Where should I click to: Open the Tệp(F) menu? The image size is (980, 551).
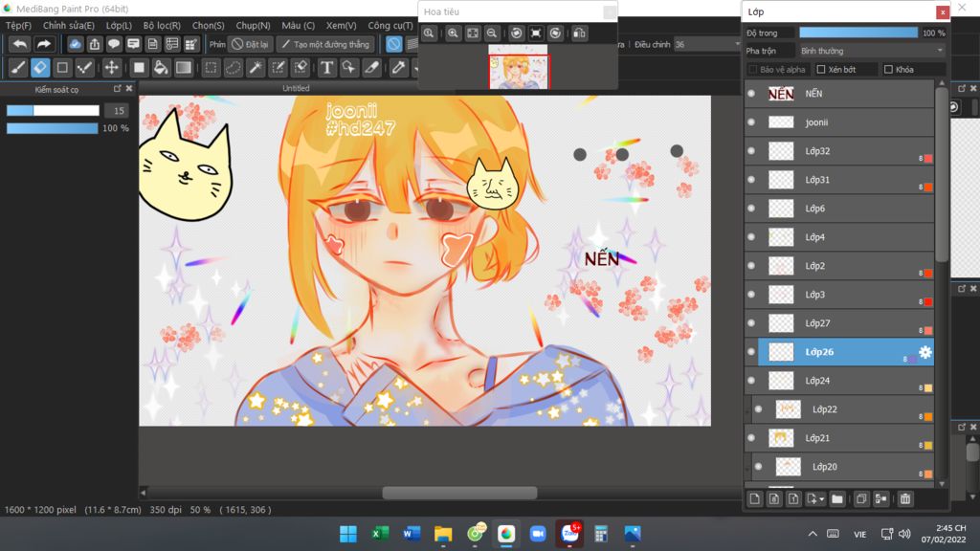pos(18,26)
